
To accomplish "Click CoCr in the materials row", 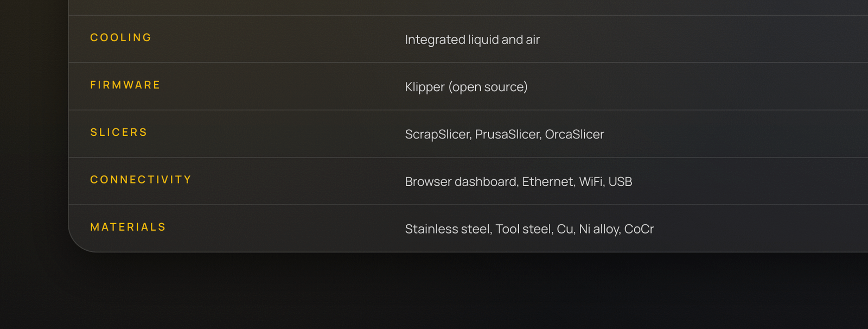I will click(639, 229).
